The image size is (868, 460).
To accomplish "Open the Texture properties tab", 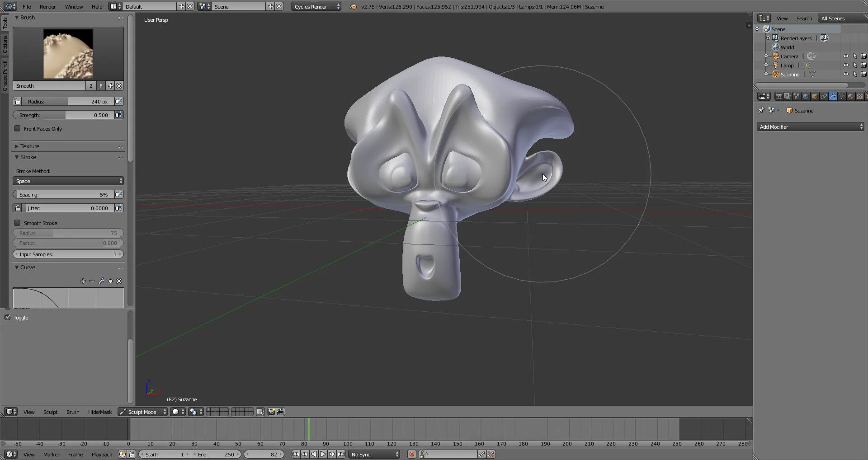I will pos(860,96).
